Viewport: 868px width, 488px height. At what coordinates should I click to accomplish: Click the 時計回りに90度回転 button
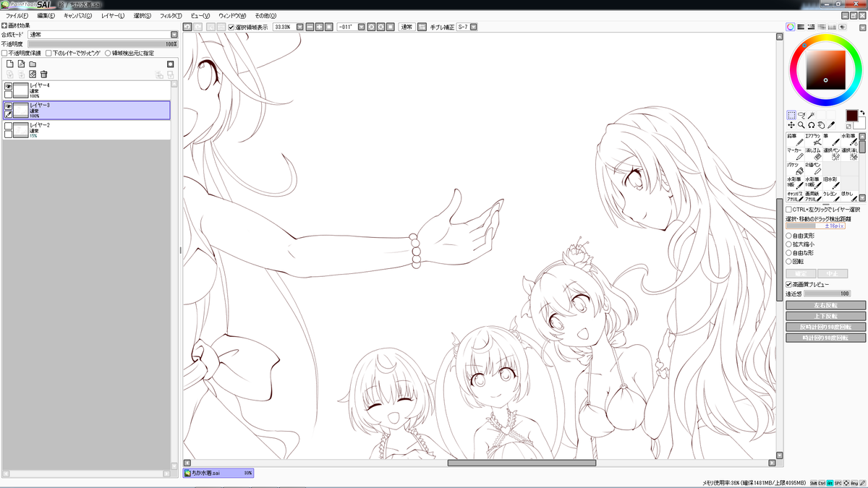point(825,338)
